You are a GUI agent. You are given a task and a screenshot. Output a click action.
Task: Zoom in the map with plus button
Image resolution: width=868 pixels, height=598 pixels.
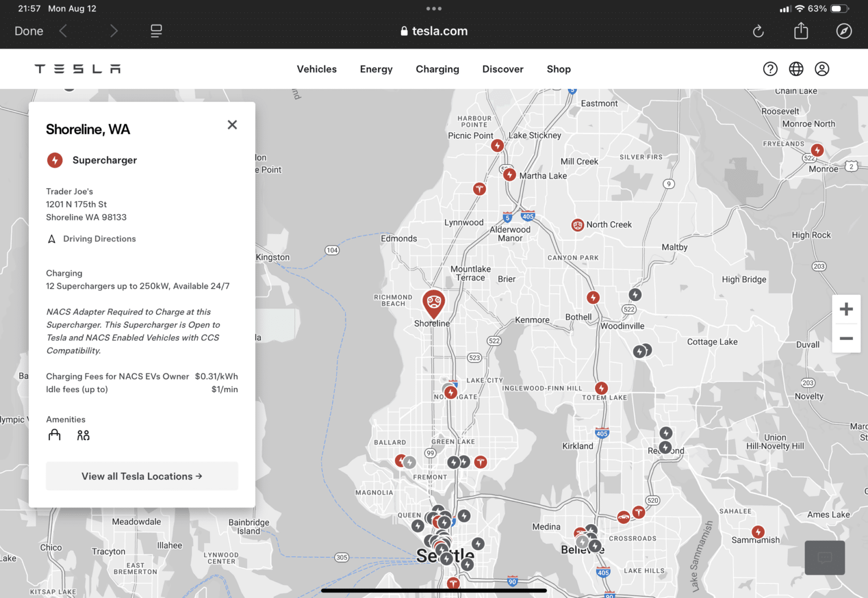846,309
